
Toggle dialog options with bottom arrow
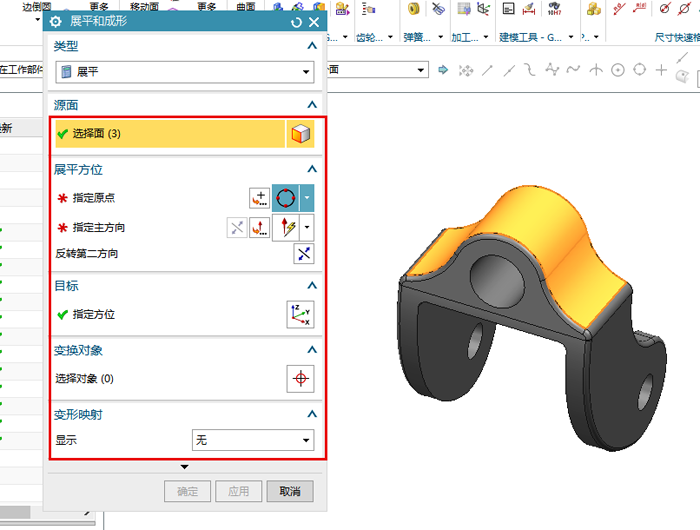(184, 467)
